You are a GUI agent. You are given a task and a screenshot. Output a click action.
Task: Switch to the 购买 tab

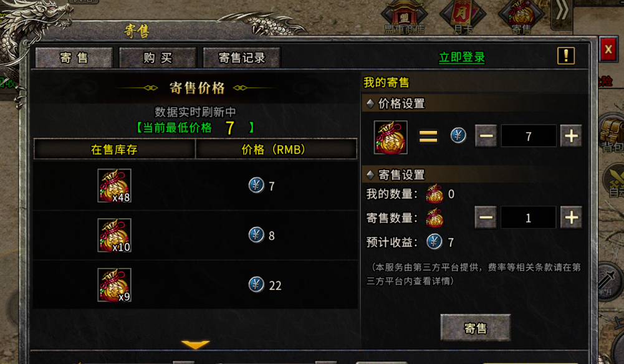pos(158,58)
